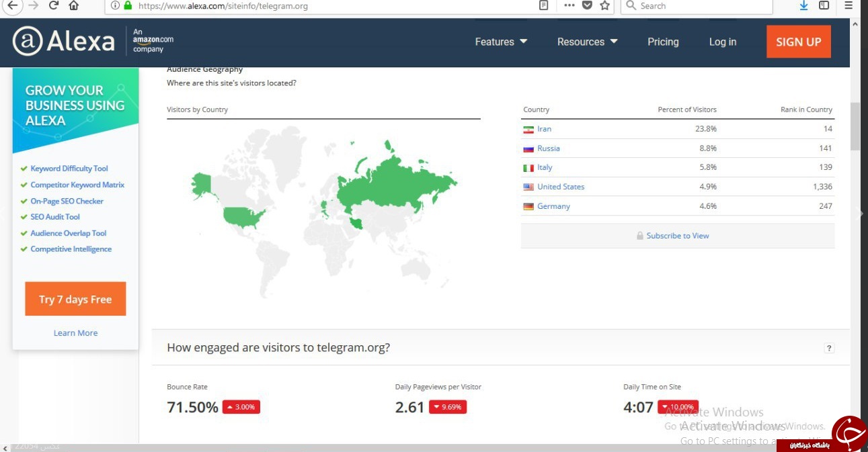
Task: Click United States rank 1,336
Action: (x=822, y=187)
